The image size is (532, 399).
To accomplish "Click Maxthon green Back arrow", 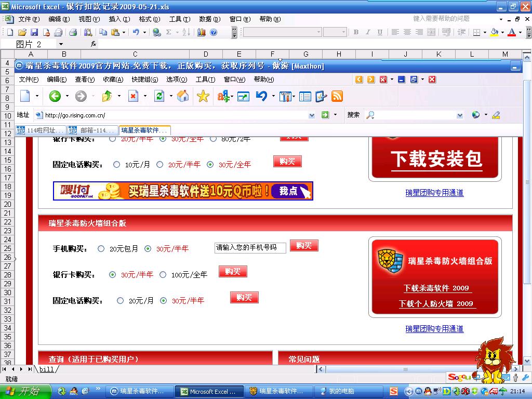I will pos(55,96).
